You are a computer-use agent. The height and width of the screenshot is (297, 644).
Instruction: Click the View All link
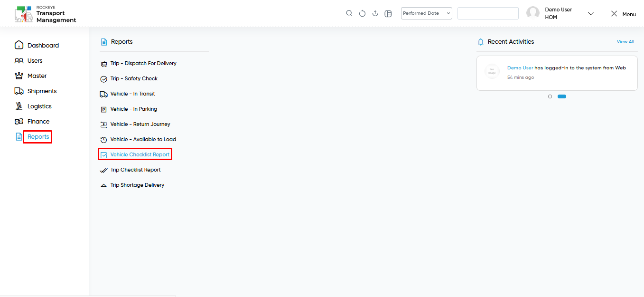[625, 42]
